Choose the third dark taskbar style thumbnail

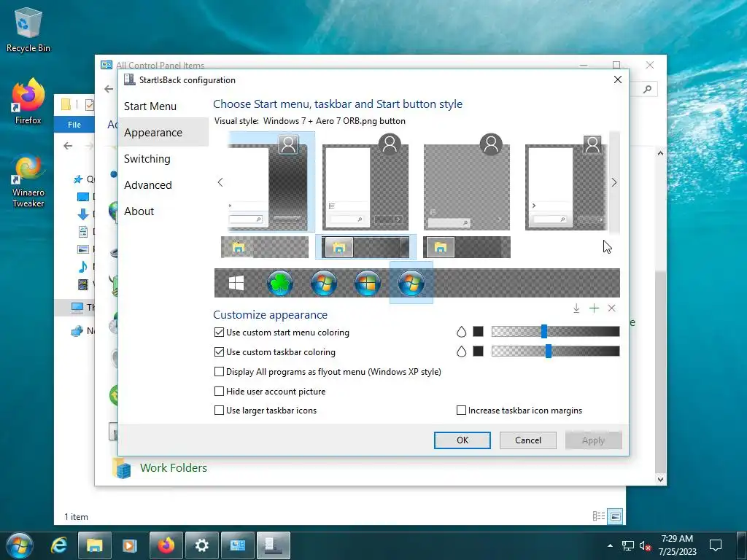[x=467, y=247]
